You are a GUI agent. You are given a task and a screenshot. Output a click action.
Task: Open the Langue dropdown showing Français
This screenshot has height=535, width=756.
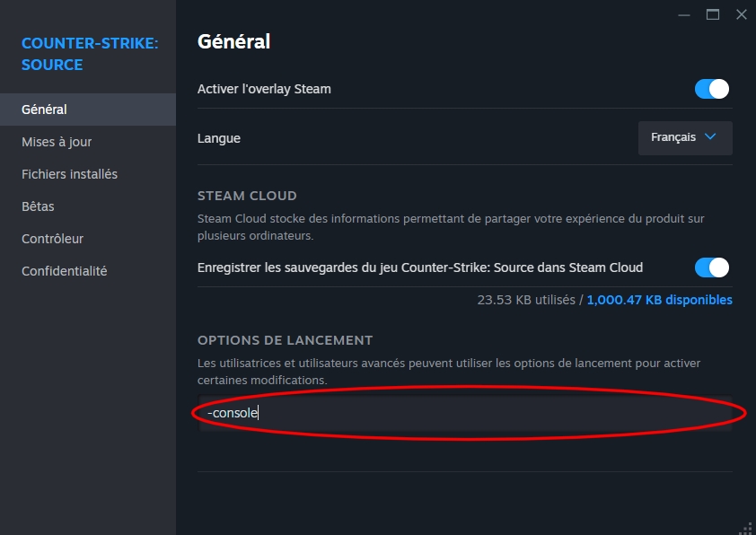click(x=685, y=138)
